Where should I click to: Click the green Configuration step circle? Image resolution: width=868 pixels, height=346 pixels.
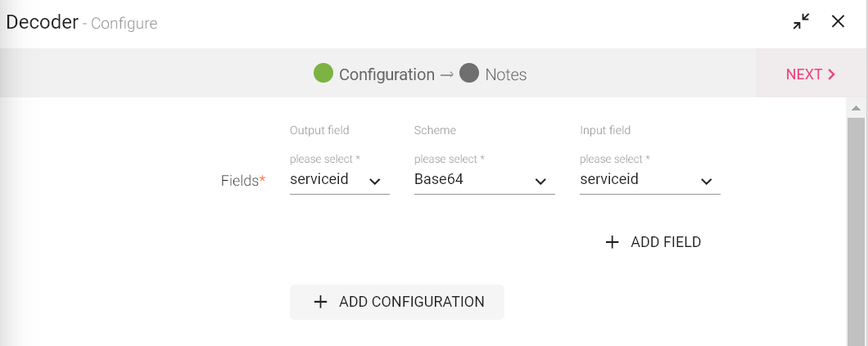point(323,74)
